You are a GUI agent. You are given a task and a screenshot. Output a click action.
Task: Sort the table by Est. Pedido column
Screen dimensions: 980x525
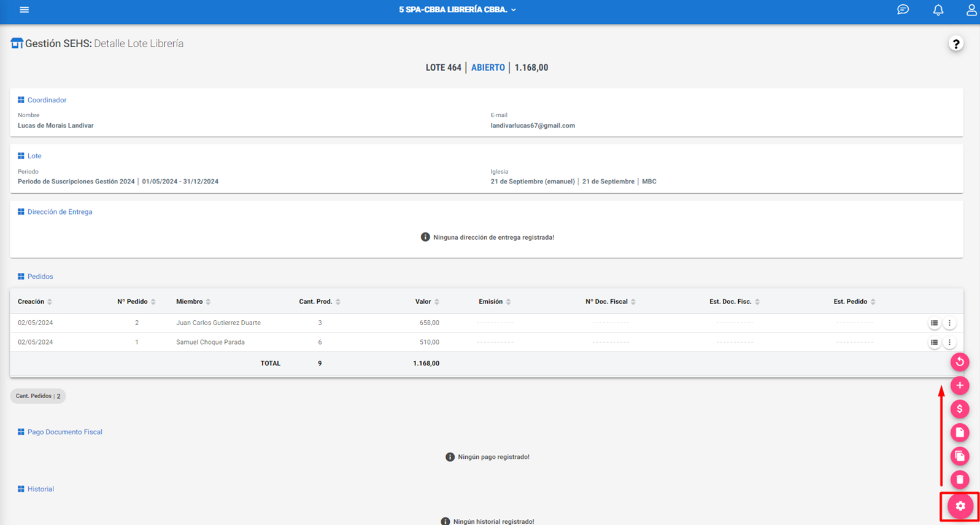click(854, 302)
